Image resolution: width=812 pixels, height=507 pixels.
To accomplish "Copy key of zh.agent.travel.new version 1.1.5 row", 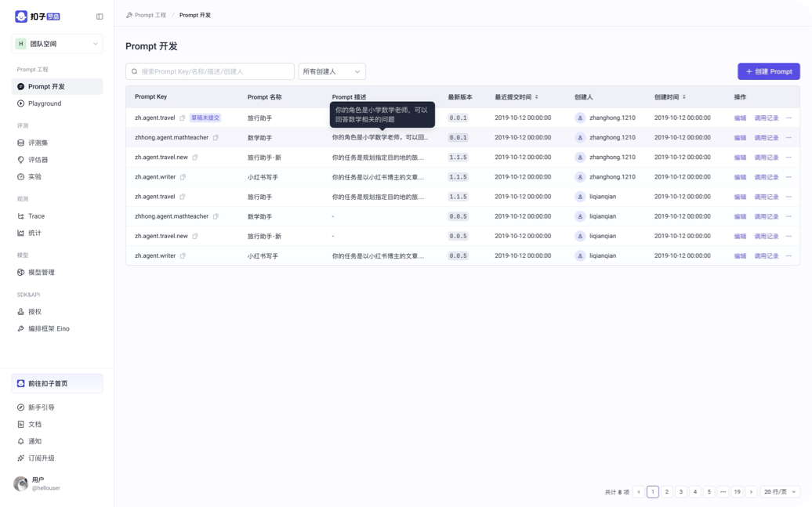I will 194,158.
